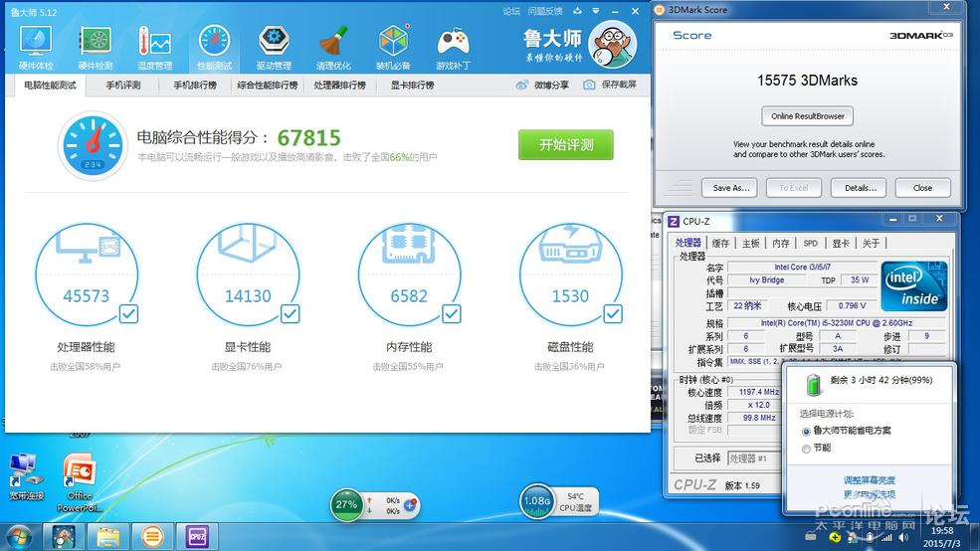Open the 鲁大师 title bar dropdown menu arrow
The image size is (980, 551).
596,11
